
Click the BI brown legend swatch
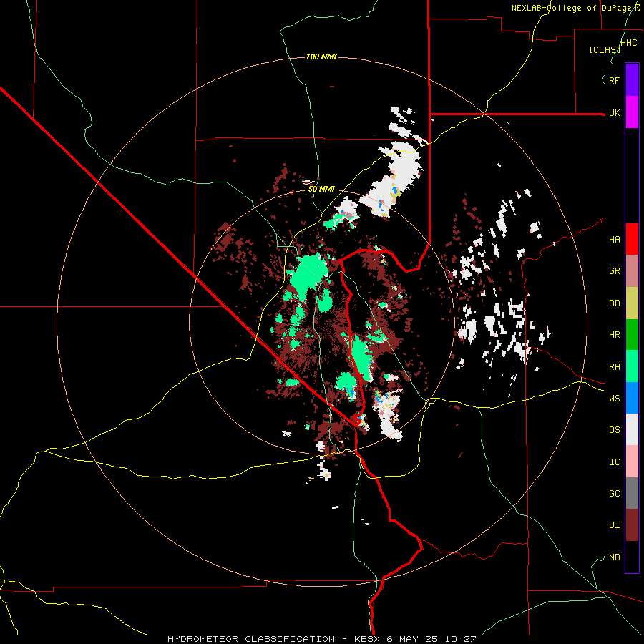(x=632, y=525)
